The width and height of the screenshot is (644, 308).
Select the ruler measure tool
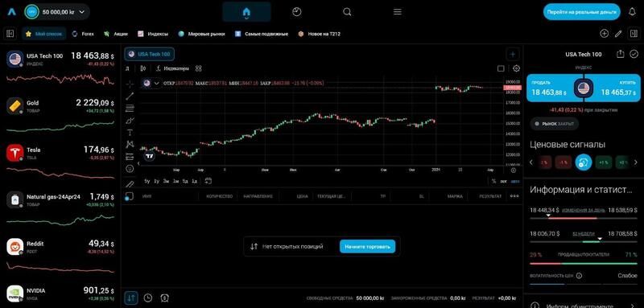130,183
